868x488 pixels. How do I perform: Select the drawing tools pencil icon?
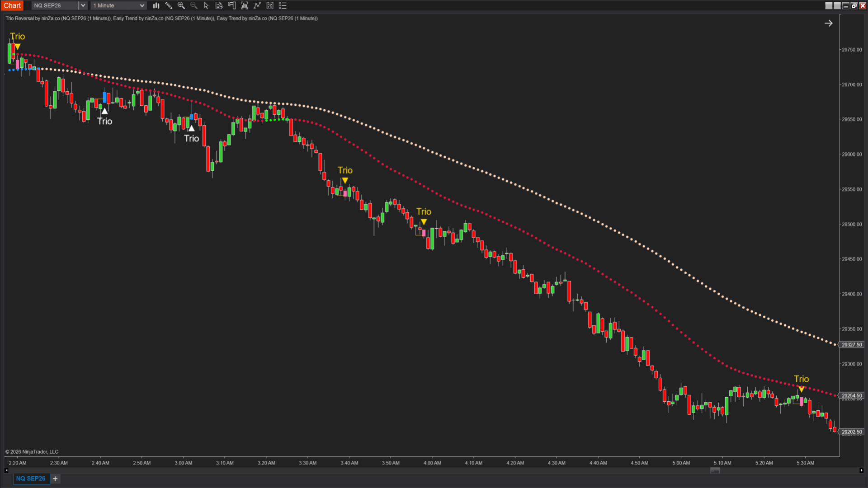pos(169,5)
